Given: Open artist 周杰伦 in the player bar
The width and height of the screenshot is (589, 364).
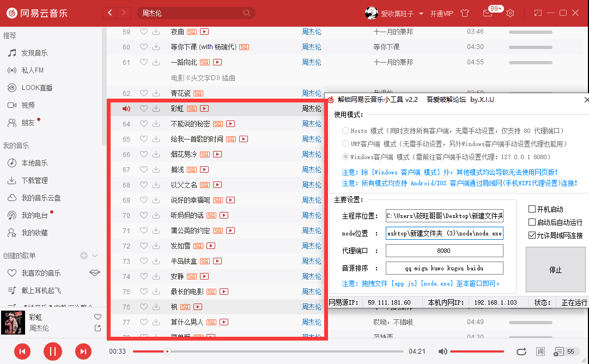Looking at the screenshot, I should [x=39, y=328].
